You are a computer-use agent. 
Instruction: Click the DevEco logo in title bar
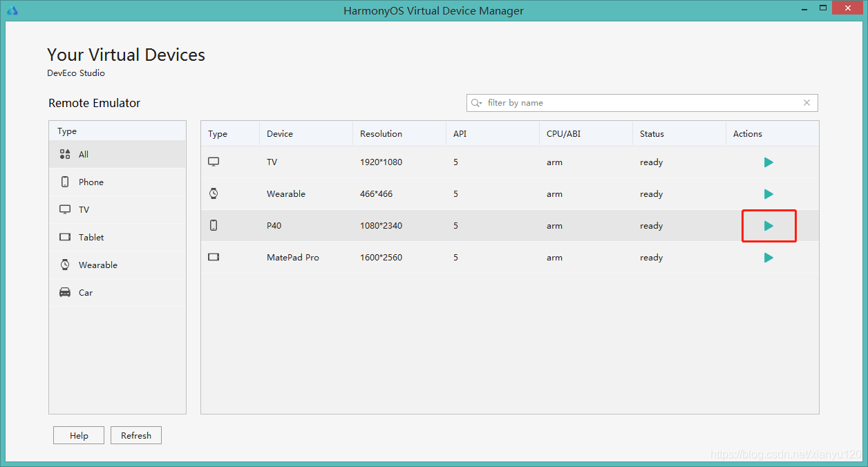12,10
